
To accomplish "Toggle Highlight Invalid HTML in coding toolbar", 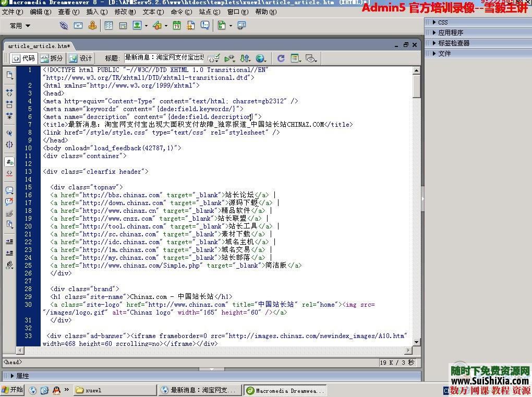I will click(x=9, y=173).
